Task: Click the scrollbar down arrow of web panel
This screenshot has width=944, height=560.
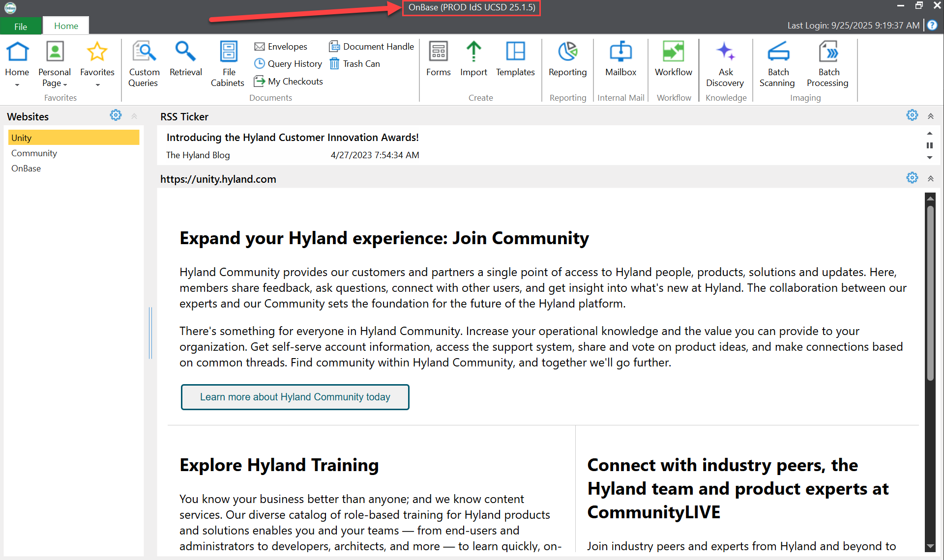Action: tap(930, 546)
